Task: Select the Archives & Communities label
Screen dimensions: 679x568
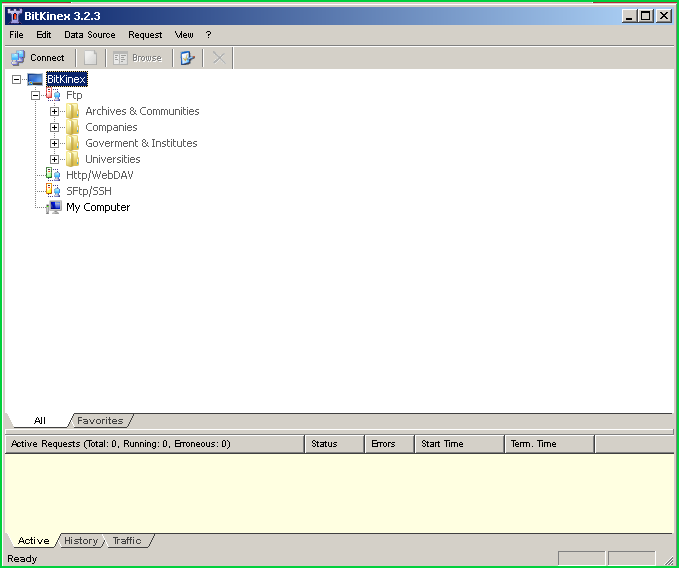Action: point(142,111)
